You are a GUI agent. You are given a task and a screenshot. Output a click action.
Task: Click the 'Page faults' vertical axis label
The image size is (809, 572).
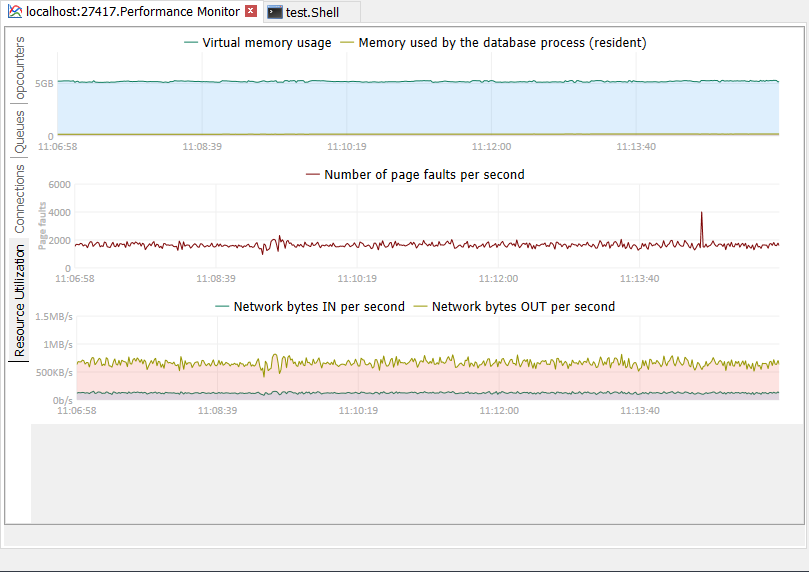[x=43, y=225]
